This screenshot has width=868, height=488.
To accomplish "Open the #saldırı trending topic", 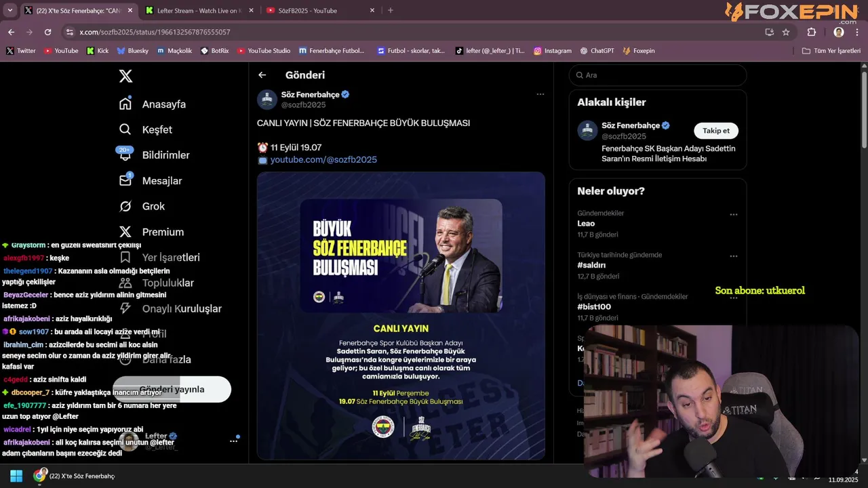I will point(591,265).
